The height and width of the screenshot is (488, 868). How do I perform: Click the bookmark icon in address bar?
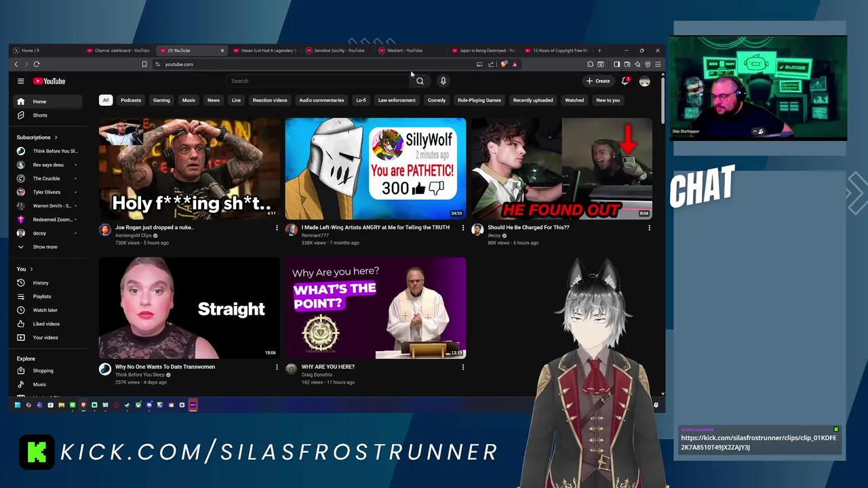coord(144,64)
